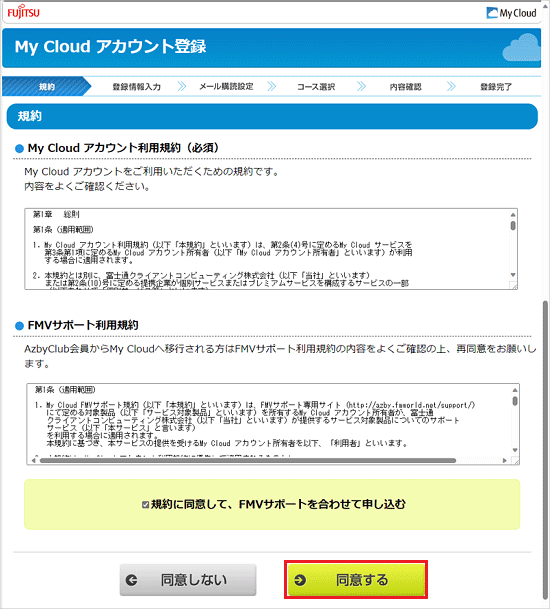This screenshot has height=609, width=550.
Task: Click the FMVサポート利用規約 heading
Action: coord(83,325)
